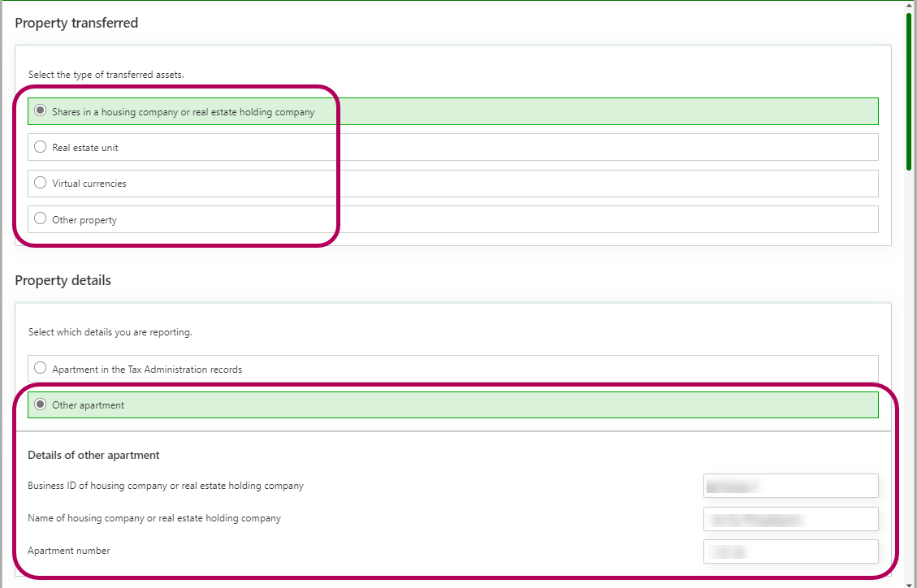This screenshot has height=588, width=917.
Task: Focus the housing company name input box
Action: [790, 519]
